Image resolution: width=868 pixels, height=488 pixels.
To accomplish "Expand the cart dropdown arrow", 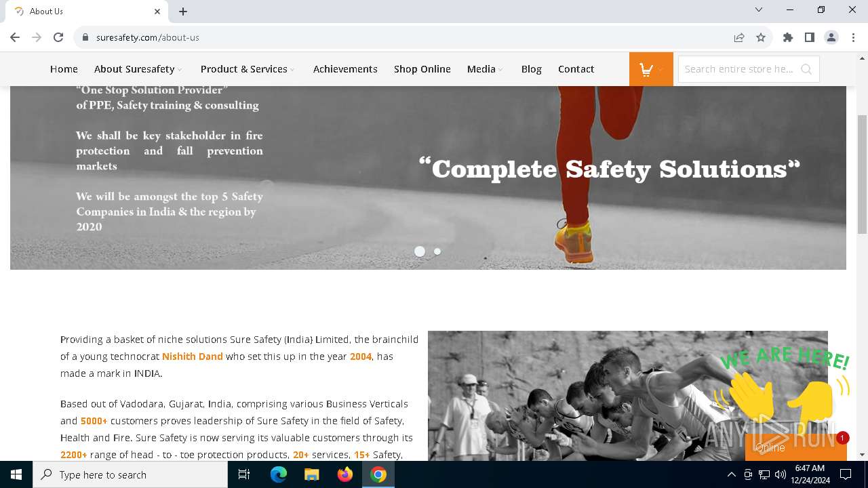I will [x=660, y=69].
